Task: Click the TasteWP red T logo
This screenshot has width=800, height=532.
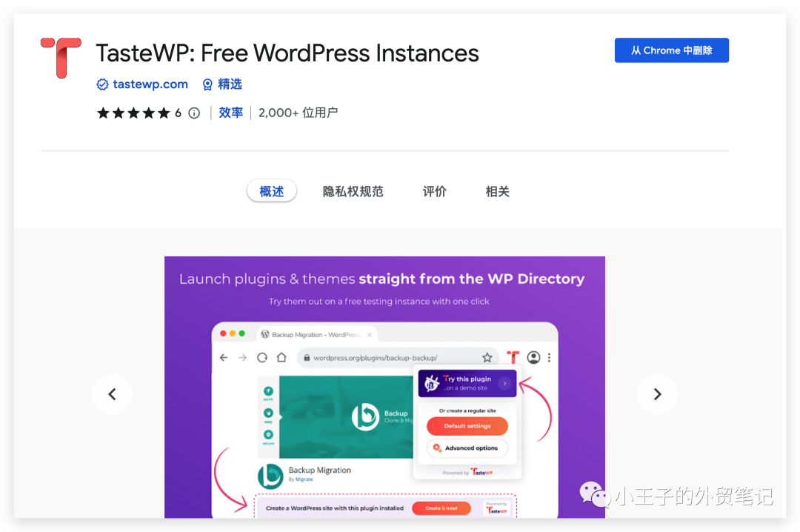Action: pos(61,58)
